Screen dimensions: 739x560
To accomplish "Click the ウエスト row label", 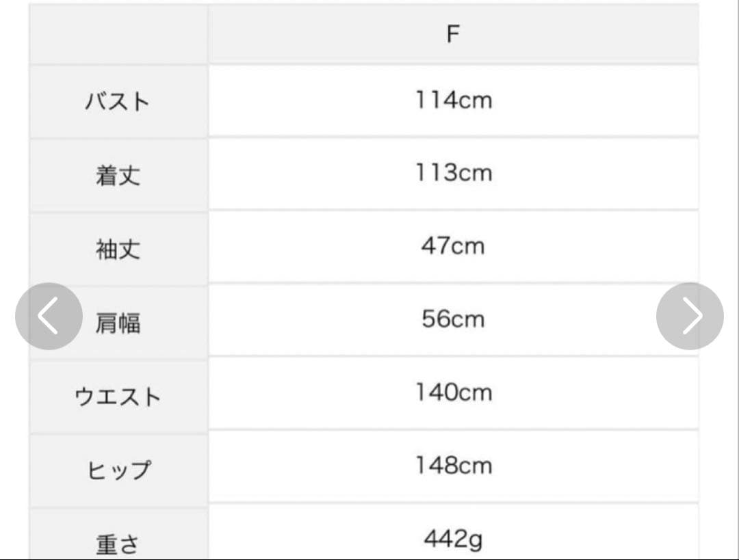I will [118, 396].
